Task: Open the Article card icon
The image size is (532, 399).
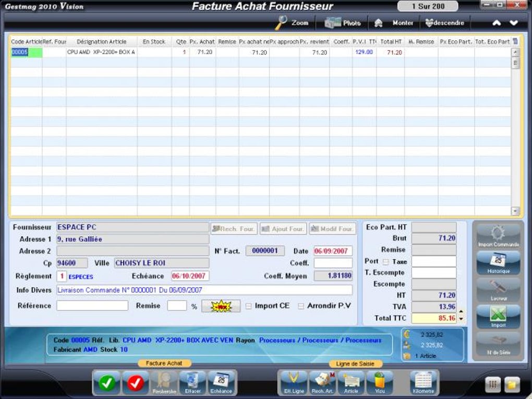Action: [351, 383]
